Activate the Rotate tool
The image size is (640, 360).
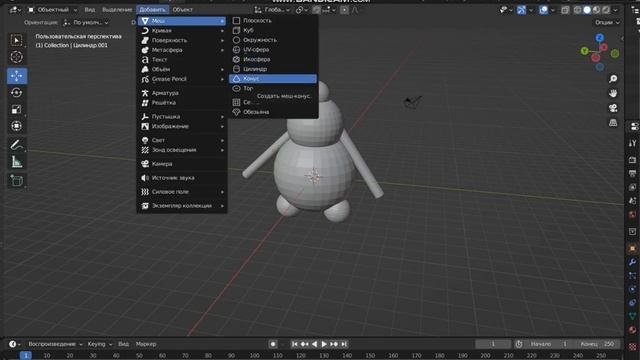(17, 93)
